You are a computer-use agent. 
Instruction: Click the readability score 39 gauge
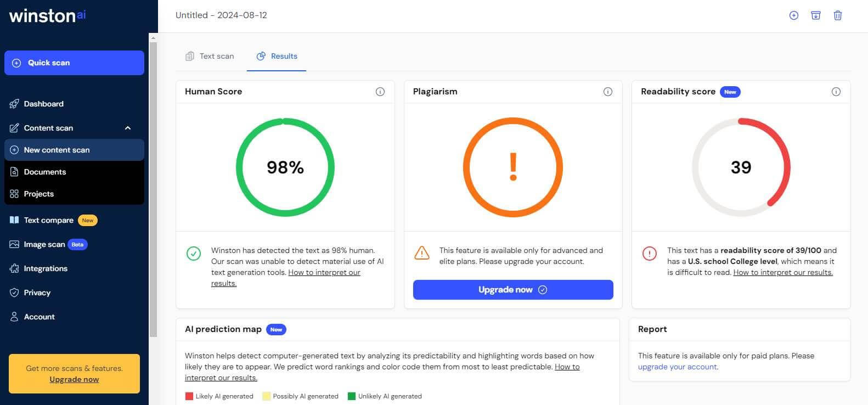coord(741,167)
